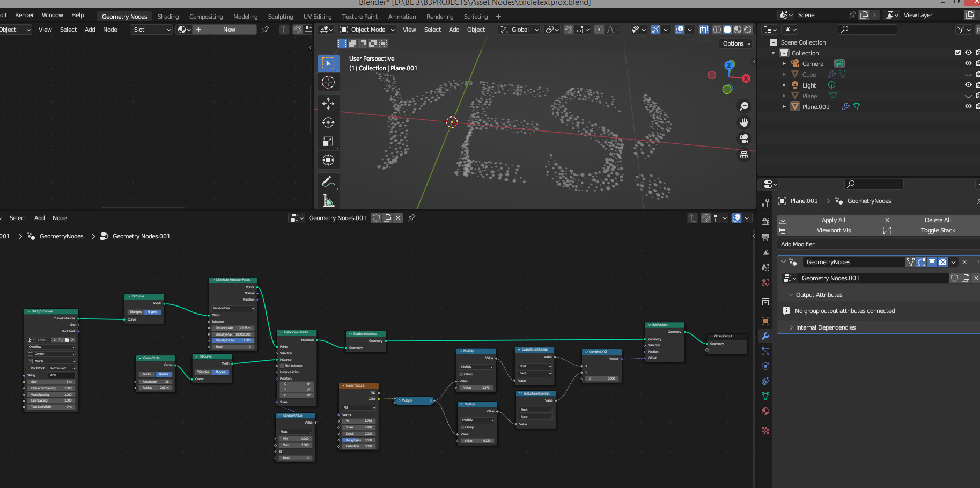Select the Scale tool in viewport toolbar
The width and height of the screenshot is (980, 488).
click(328, 141)
